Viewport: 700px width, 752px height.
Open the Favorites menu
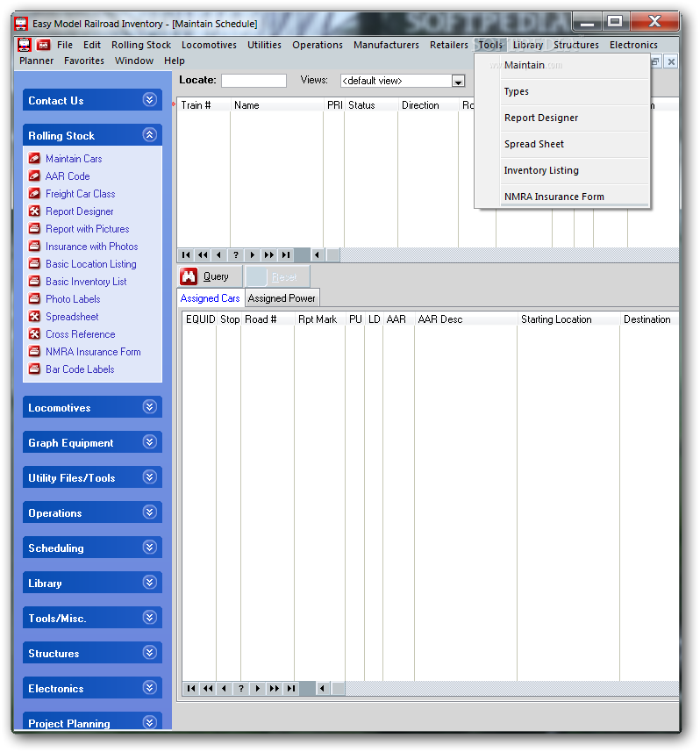point(84,61)
